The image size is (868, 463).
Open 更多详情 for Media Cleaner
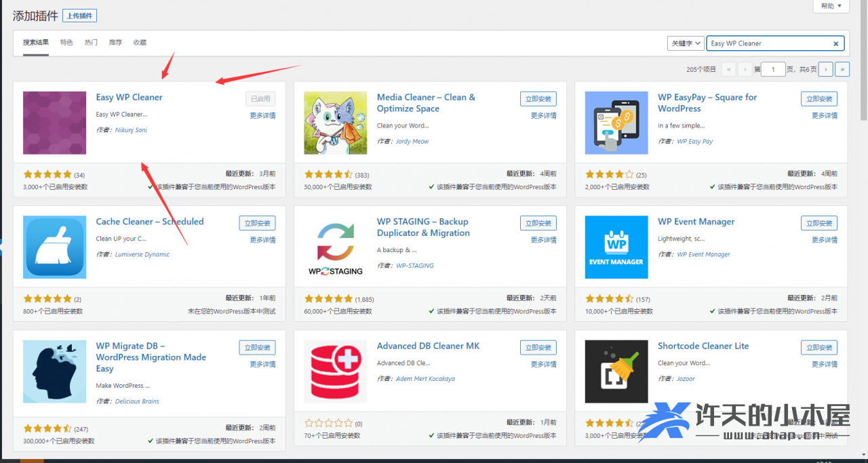click(x=544, y=116)
